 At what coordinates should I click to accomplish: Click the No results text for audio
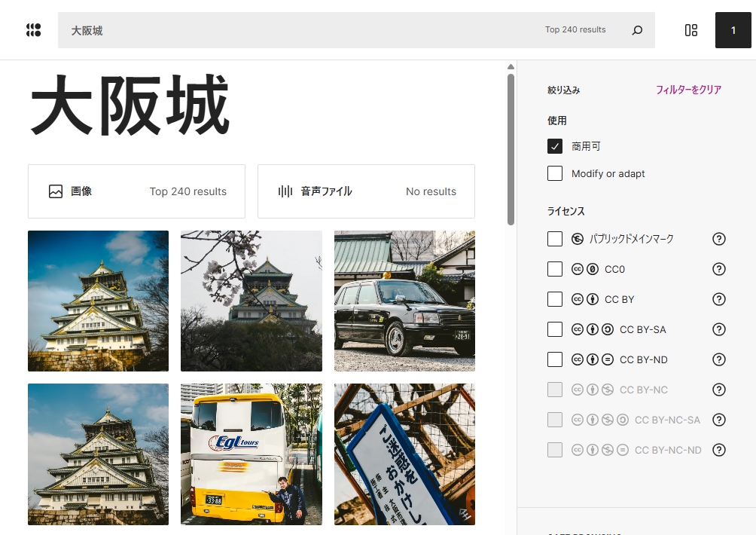431,191
